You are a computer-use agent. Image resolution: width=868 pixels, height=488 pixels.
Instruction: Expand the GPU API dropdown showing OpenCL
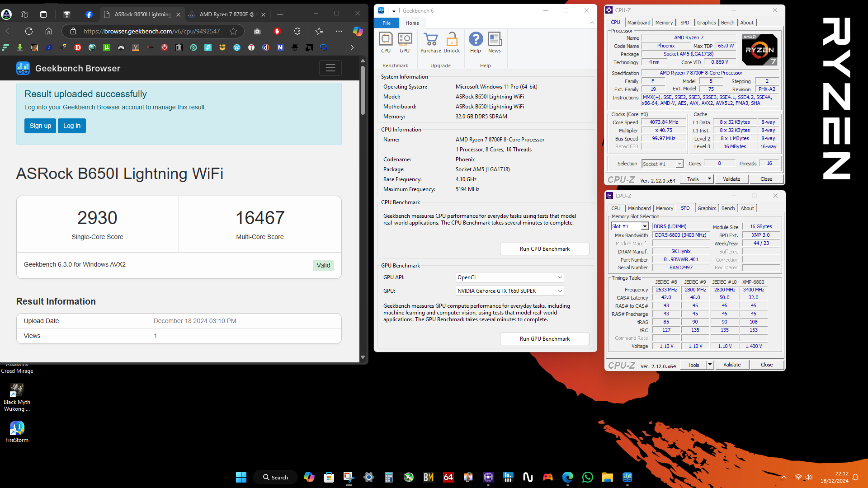tap(510, 277)
